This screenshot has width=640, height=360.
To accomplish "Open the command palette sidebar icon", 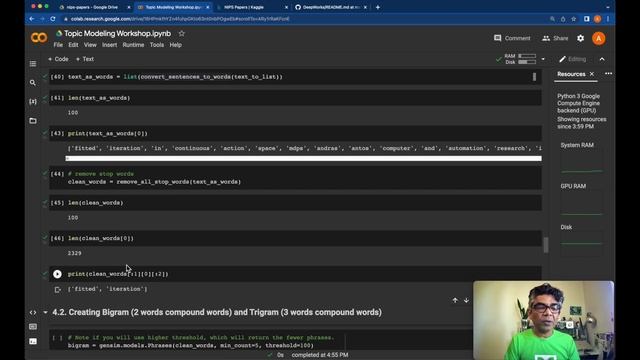I will [x=33, y=327].
